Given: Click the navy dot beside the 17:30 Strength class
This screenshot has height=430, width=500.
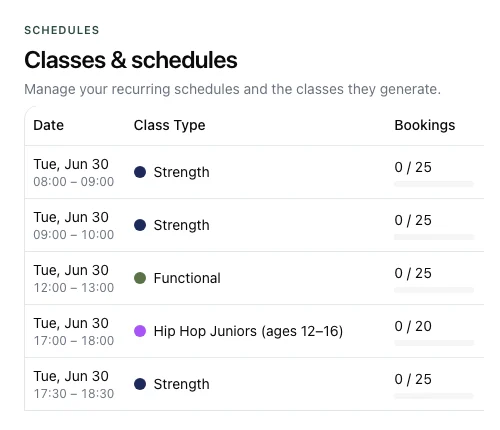Looking at the screenshot, I should (x=140, y=384).
